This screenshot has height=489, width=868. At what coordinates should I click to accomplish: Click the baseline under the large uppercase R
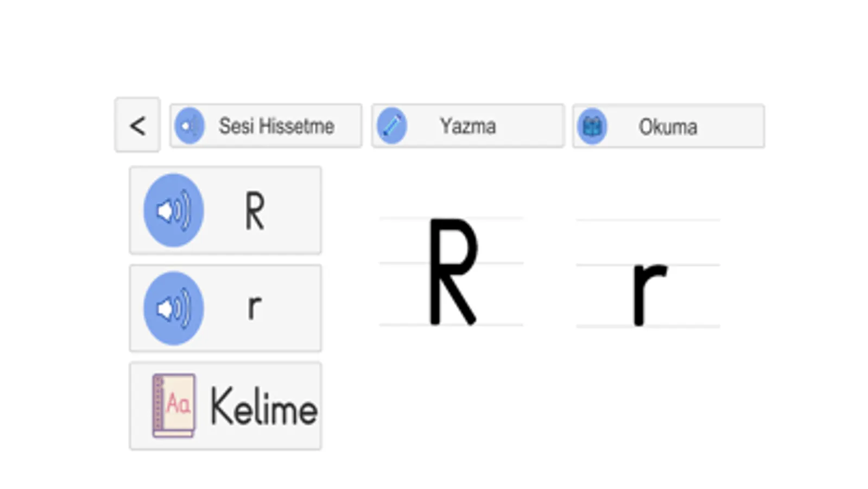[x=402, y=325]
